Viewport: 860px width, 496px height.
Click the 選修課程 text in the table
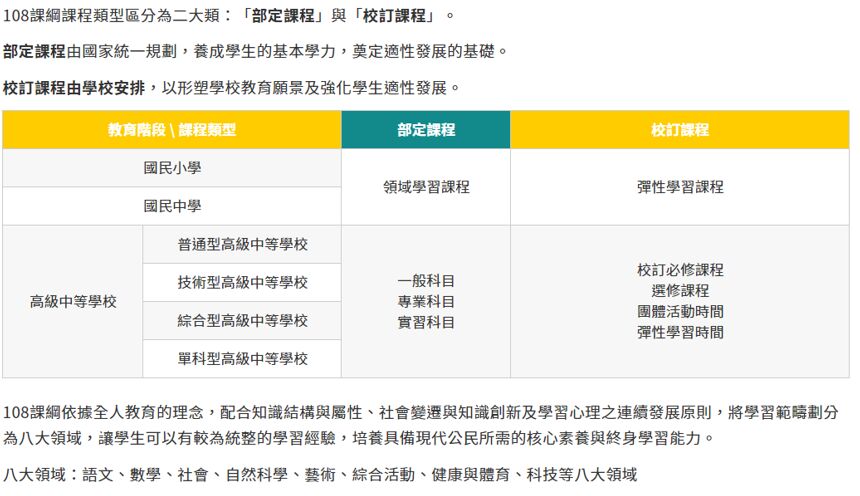[x=680, y=291]
